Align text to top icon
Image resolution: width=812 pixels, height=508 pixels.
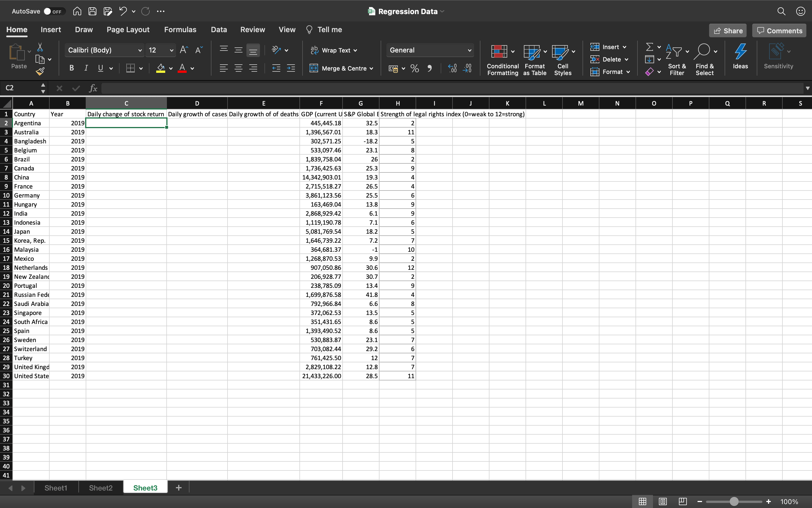(x=224, y=49)
